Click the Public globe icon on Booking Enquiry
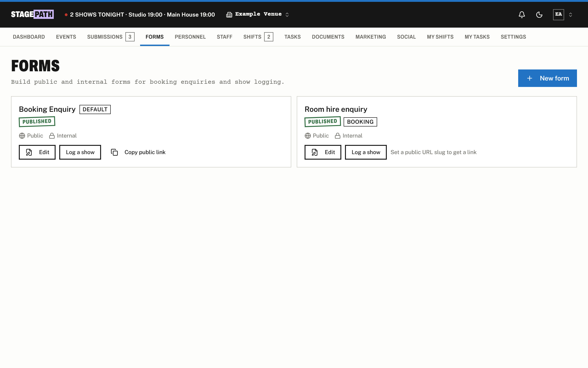This screenshot has height=368, width=588. [x=22, y=135]
